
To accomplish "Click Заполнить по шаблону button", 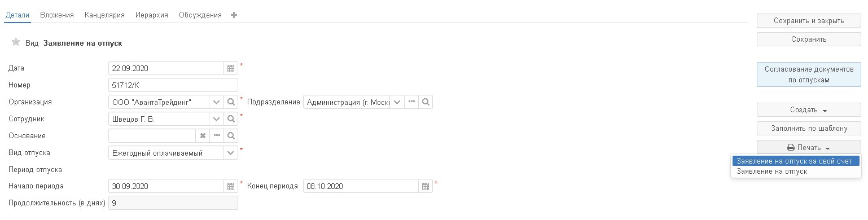I will pyautogui.click(x=808, y=128).
